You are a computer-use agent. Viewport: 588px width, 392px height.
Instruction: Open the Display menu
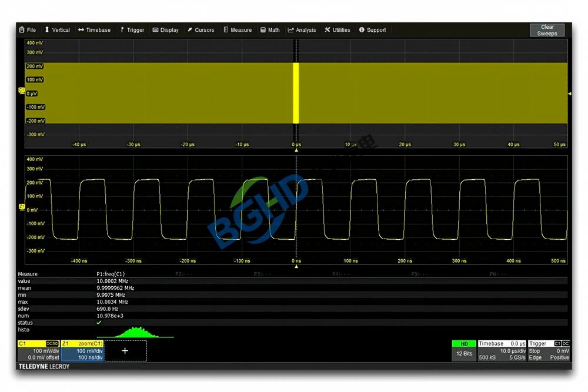pyautogui.click(x=166, y=30)
